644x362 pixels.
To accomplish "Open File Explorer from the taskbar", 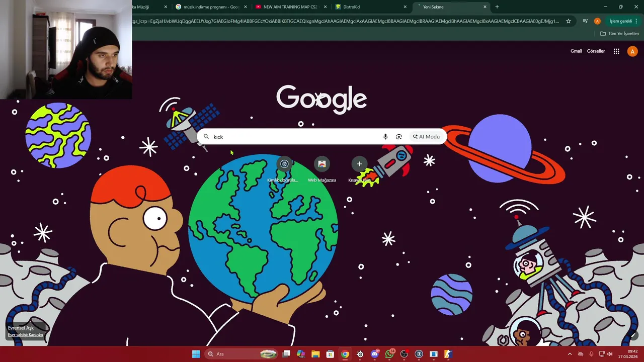I will (x=315, y=354).
